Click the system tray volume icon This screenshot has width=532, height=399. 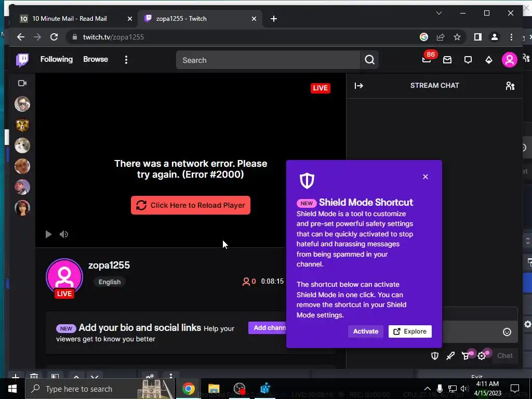point(464,389)
